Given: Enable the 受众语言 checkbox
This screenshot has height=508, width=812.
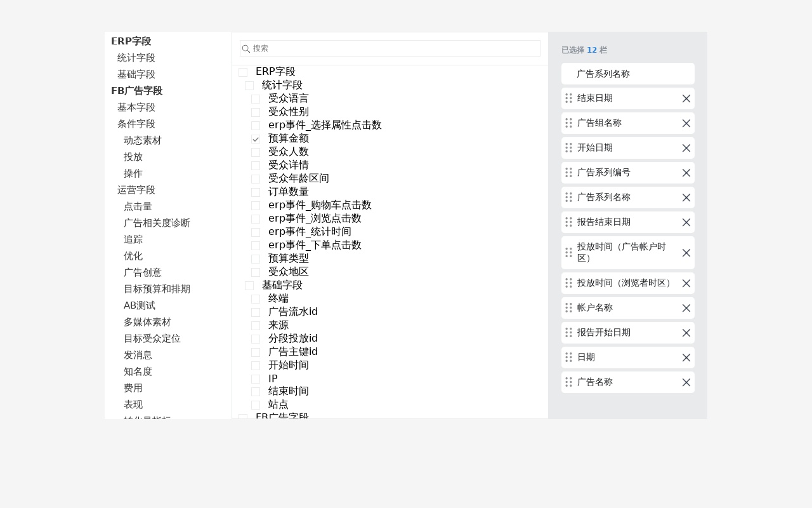Looking at the screenshot, I should 256,99.
